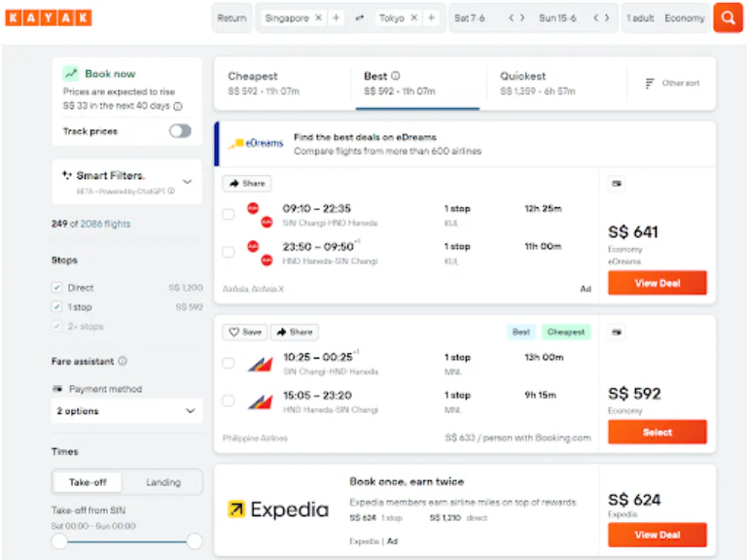Image resolution: width=747 pixels, height=560 pixels.
Task: Click View Deal for eDreams S$ 641
Action: point(657,283)
